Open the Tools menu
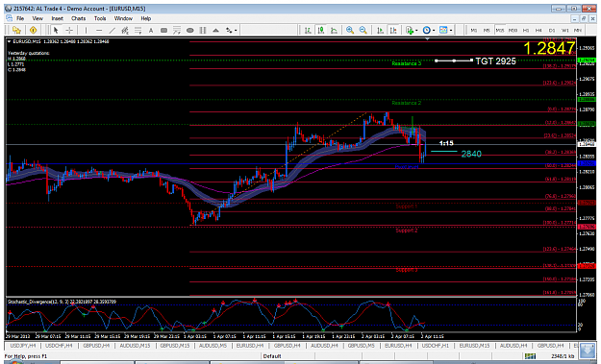Screen dimensions: 601x364 pos(100,18)
